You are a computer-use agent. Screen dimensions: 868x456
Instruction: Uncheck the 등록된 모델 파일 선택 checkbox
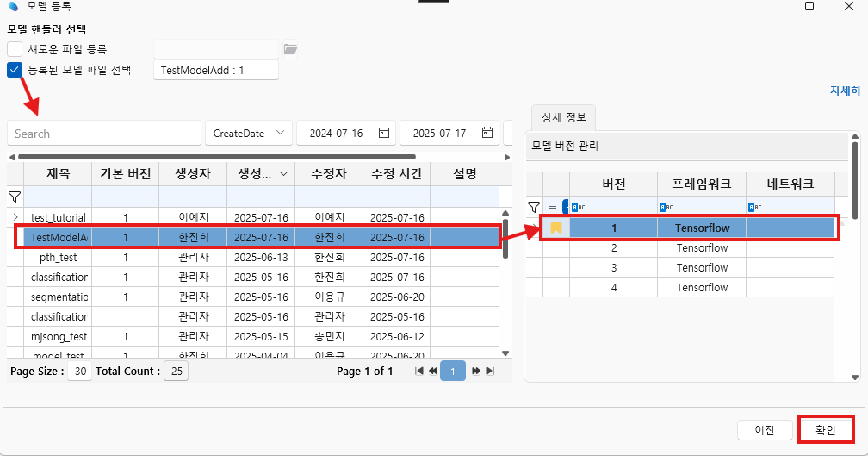[15, 70]
